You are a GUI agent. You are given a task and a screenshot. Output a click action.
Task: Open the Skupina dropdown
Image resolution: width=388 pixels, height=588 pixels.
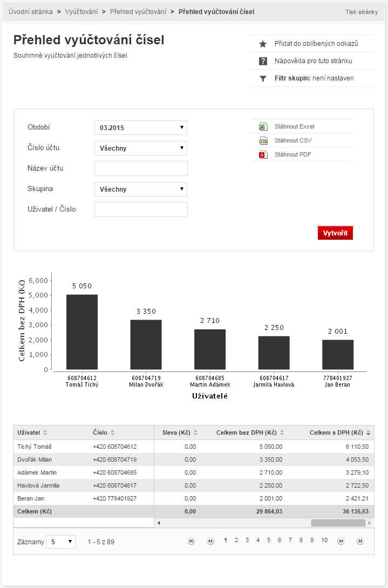pos(141,190)
